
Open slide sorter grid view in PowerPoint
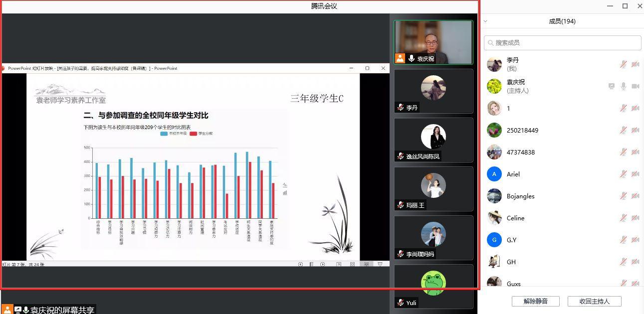click(x=352, y=264)
